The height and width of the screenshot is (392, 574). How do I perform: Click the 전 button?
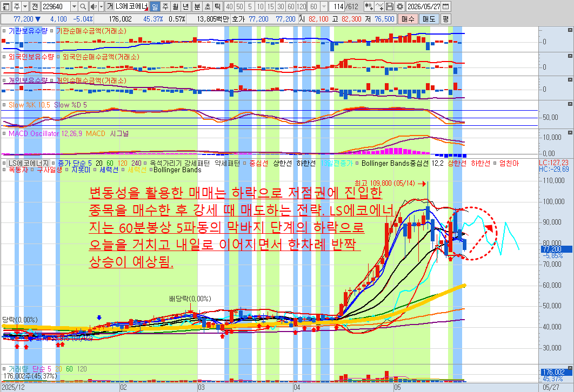[35, 6]
